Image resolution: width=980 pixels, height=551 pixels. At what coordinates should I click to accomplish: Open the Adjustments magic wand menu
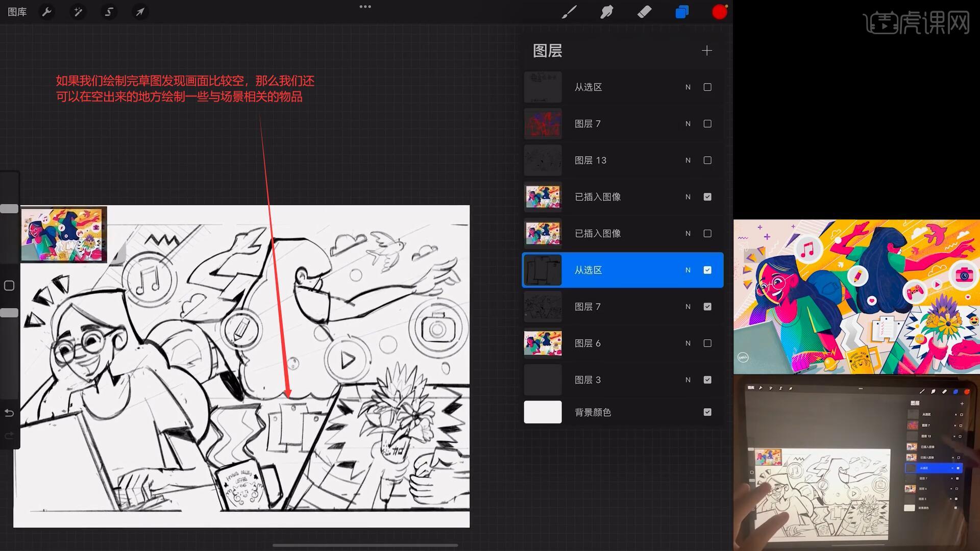(78, 12)
